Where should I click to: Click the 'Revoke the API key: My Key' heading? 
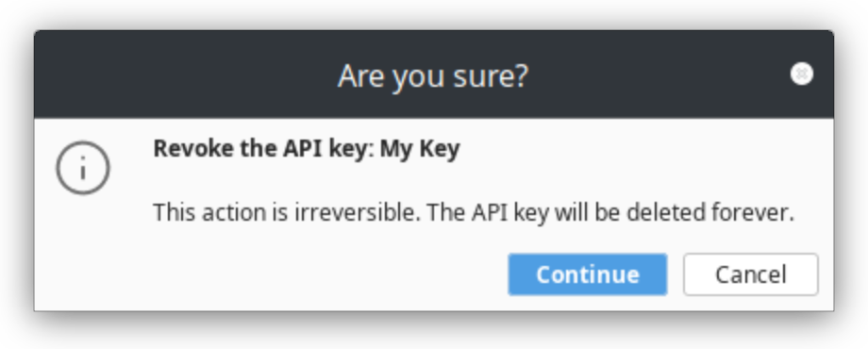pos(307,149)
